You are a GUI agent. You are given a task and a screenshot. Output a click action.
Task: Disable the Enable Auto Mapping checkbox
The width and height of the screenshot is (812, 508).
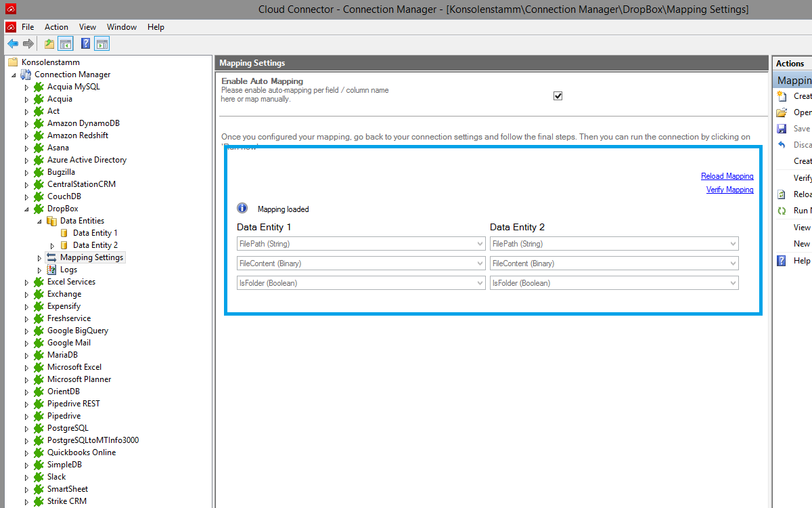(x=558, y=96)
